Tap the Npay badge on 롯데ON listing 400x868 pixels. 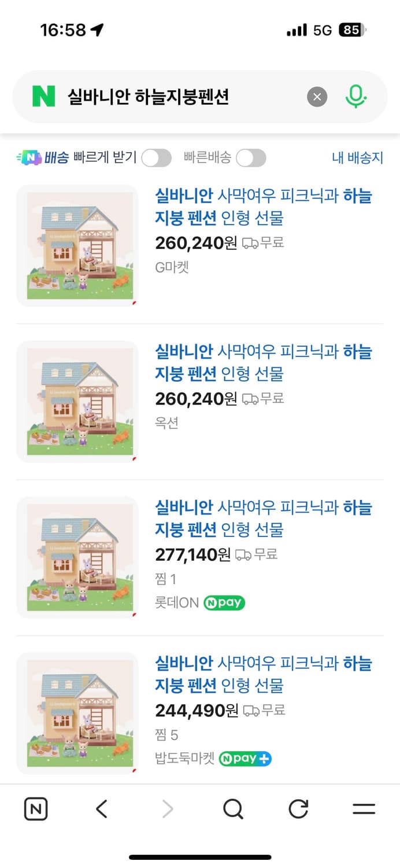pyautogui.click(x=224, y=602)
